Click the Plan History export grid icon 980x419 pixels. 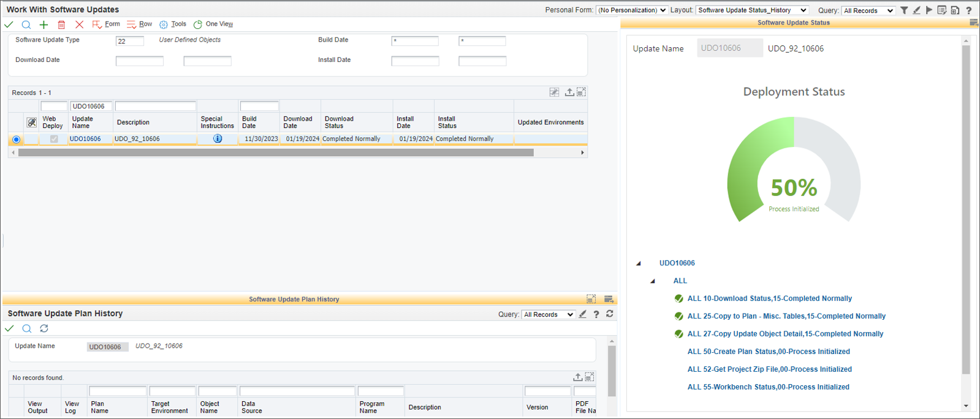tap(577, 377)
